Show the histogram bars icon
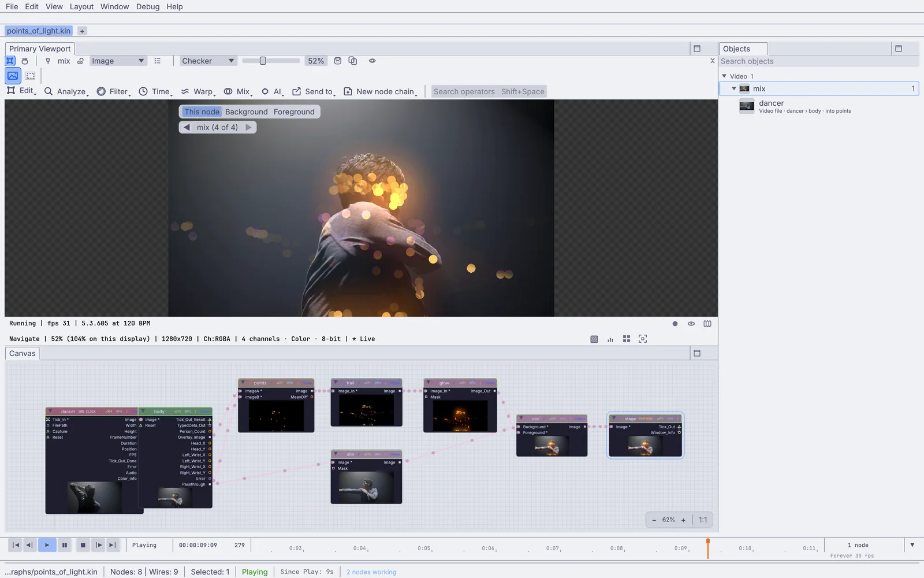924x578 pixels. coord(610,339)
